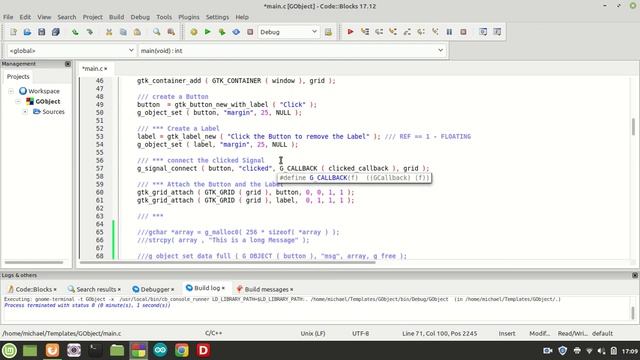This screenshot has width=640, height=360.
Task: Run debugger to cursor
Action: click(365, 32)
